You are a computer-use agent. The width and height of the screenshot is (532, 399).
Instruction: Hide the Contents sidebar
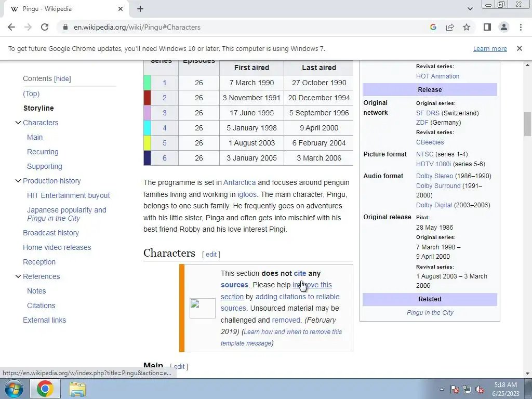tap(62, 79)
